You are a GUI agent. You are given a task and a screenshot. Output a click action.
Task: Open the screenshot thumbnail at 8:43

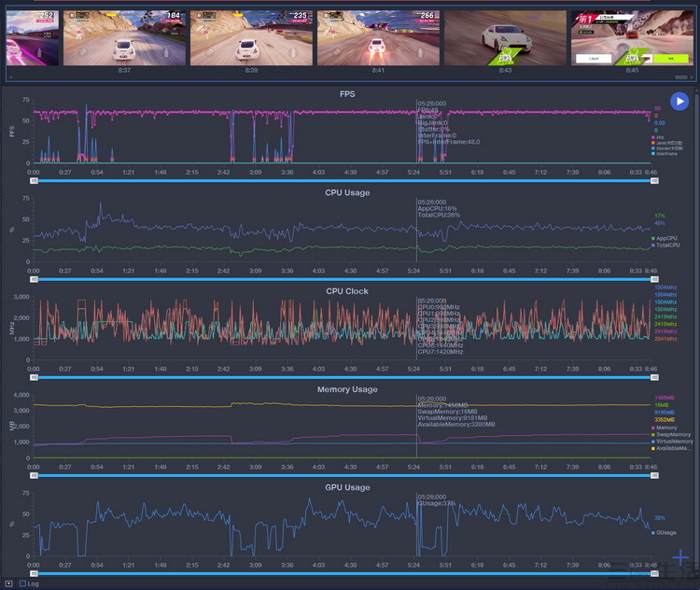click(505, 38)
